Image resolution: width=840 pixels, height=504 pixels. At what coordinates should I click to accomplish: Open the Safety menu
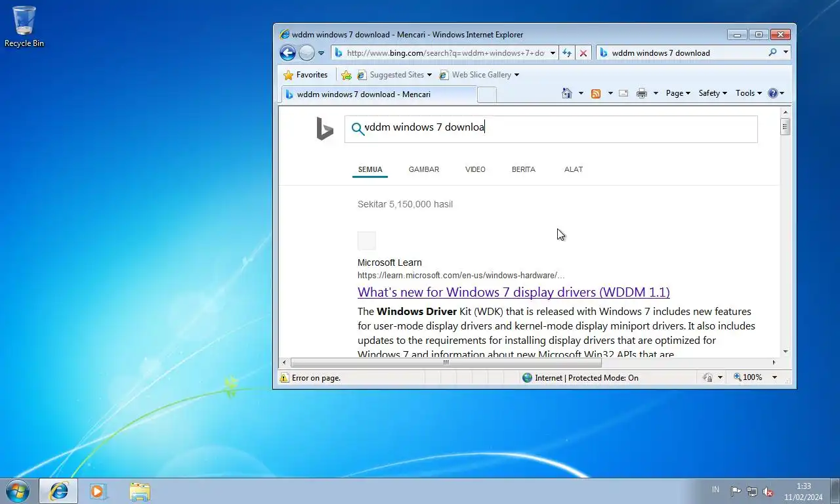713,93
